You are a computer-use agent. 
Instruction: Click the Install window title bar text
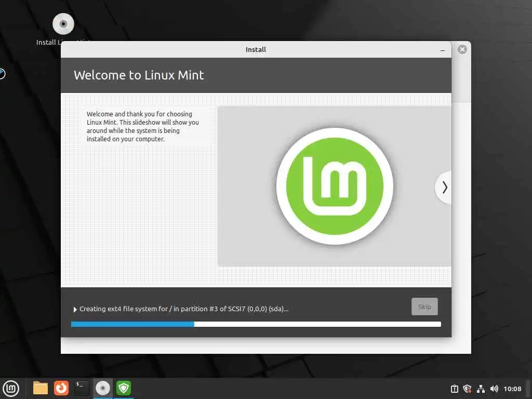[256, 49]
